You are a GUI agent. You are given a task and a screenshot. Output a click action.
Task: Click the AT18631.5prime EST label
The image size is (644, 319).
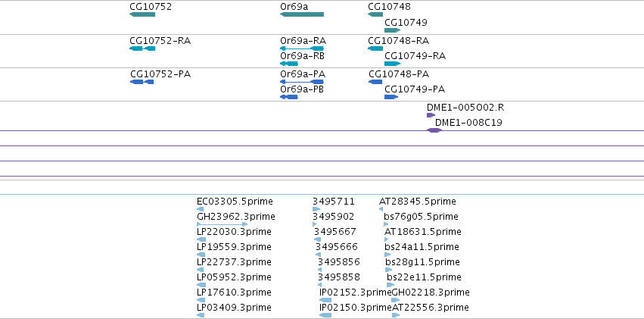[x=422, y=232]
